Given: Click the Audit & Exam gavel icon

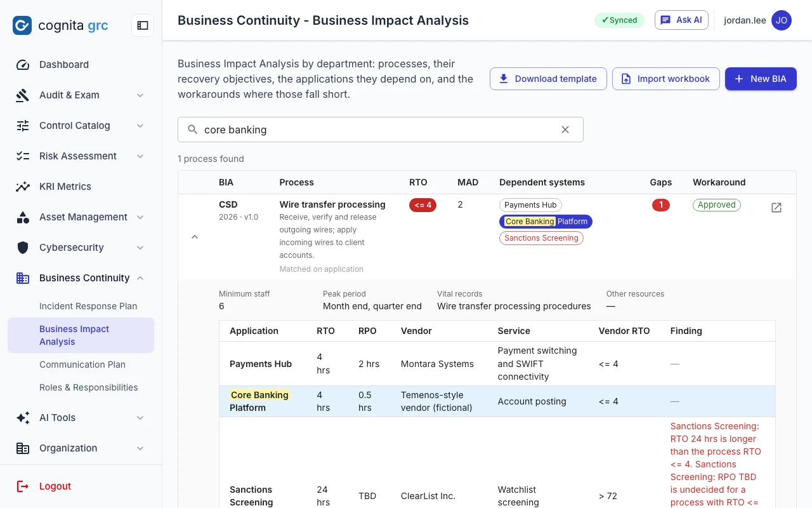Looking at the screenshot, I should coord(23,95).
